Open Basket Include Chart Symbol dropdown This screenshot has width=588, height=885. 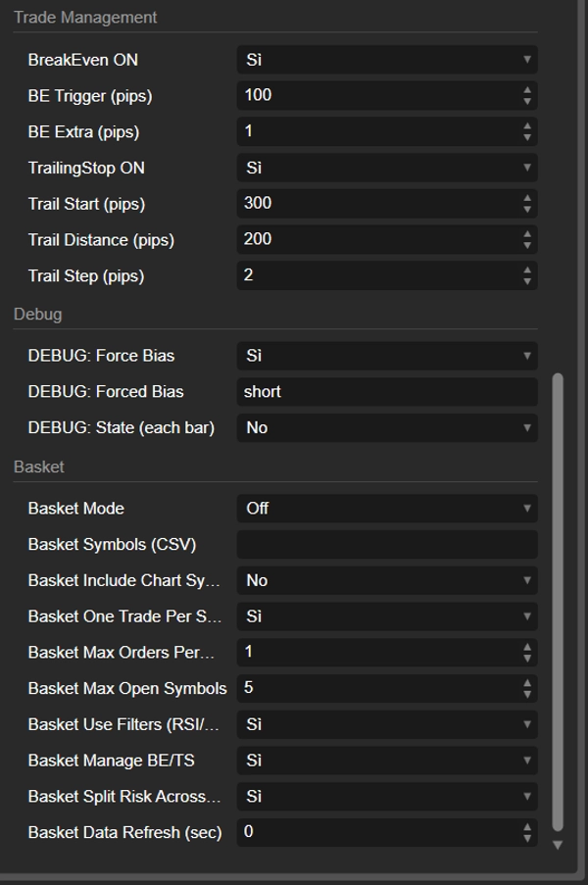coord(387,580)
